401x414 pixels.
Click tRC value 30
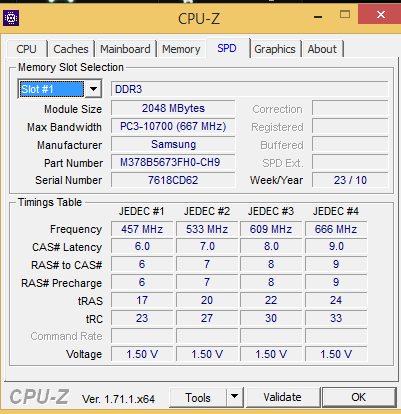271,318
